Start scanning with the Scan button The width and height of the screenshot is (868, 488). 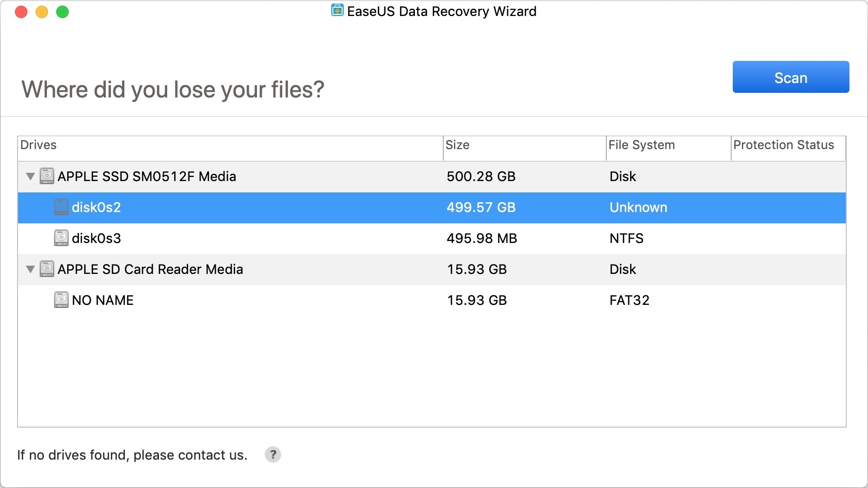791,77
